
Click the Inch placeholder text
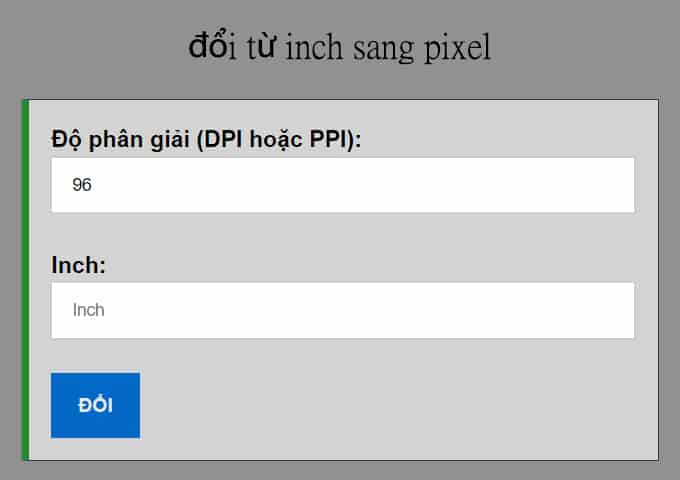[89, 310]
